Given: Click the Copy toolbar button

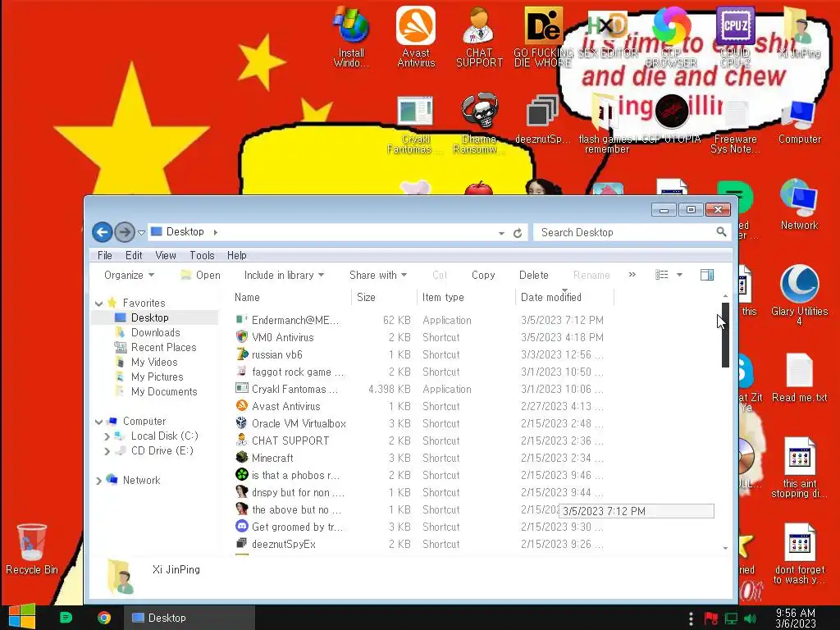Looking at the screenshot, I should point(482,275).
